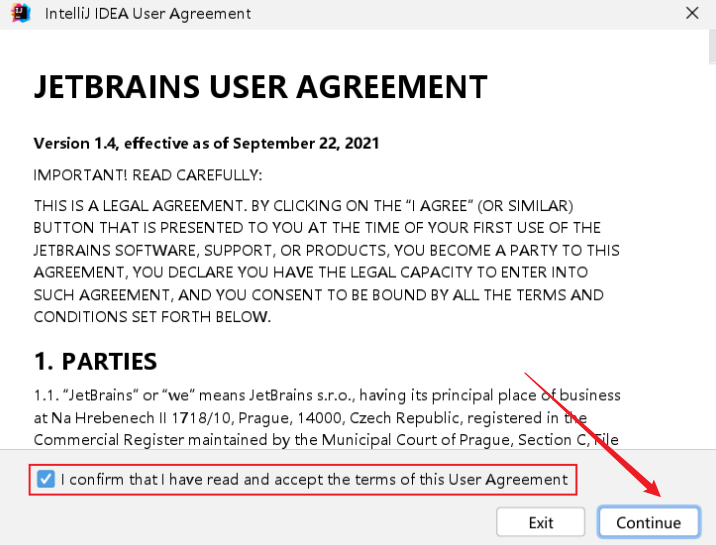Click the confirm read and accept label text
716x545 pixels.
(314, 479)
